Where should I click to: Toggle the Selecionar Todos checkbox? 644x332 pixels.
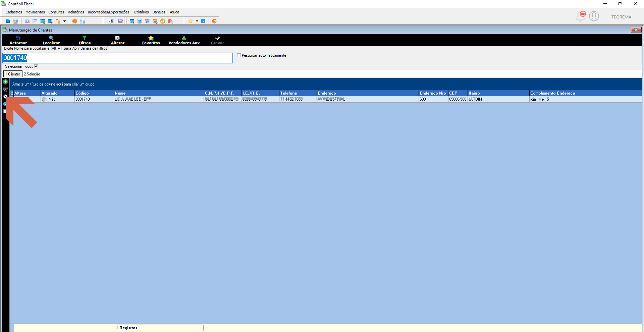click(36, 66)
